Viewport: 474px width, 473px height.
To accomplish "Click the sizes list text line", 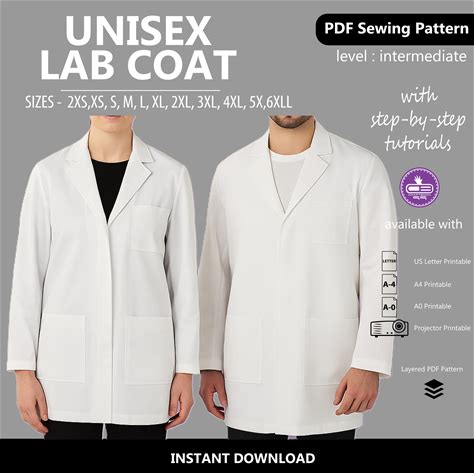I will (x=158, y=102).
